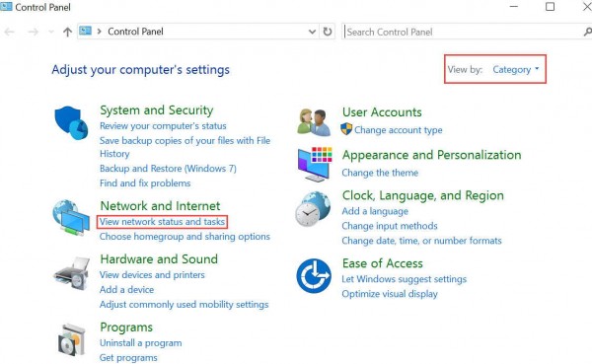Click Uninstall a program

pyautogui.click(x=140, y=343)
